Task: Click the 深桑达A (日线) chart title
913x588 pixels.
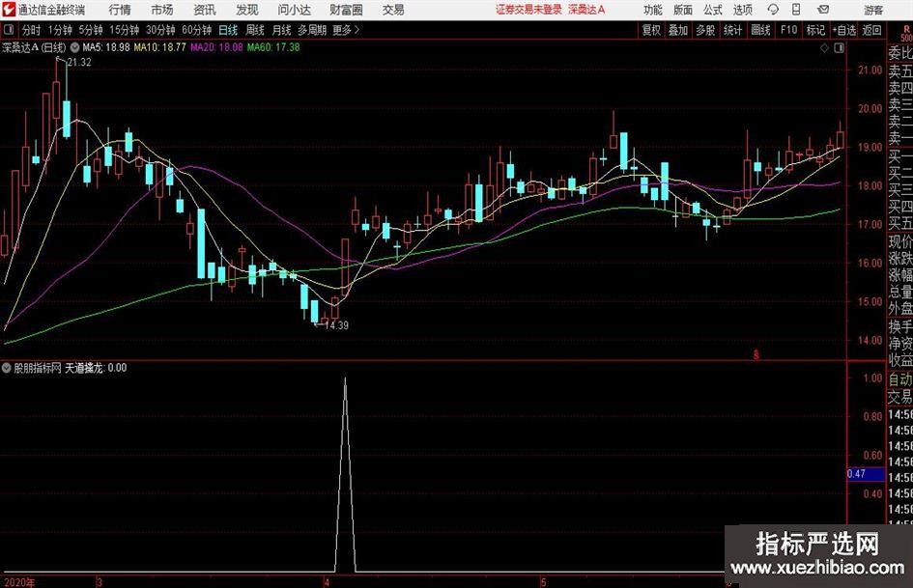Action: pos(34,47)
